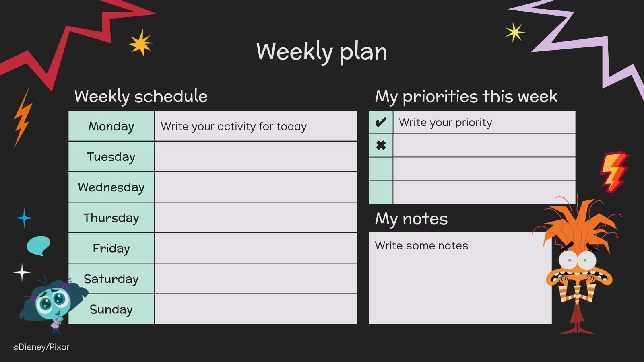The image size is (644, 362).
Task: Select the red and yellow lightning bolt sticker
Action: [x=613, y=172]
